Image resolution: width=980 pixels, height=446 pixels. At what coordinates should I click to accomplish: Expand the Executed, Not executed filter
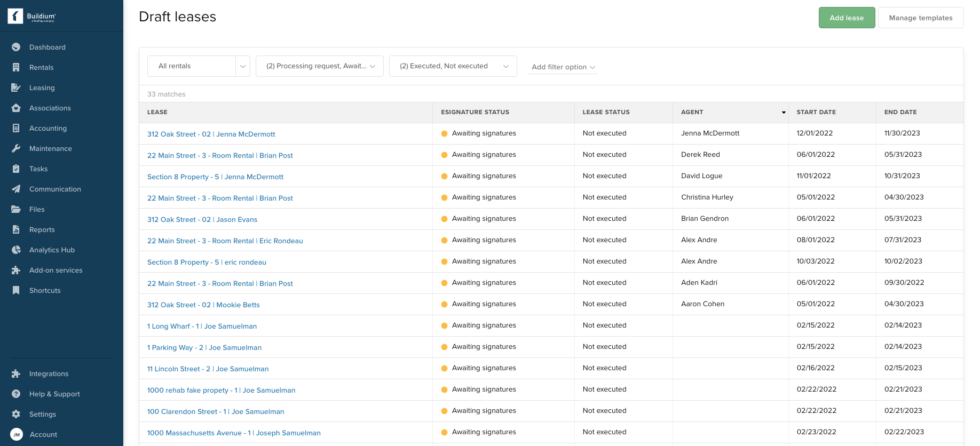(x=453, y=66)
